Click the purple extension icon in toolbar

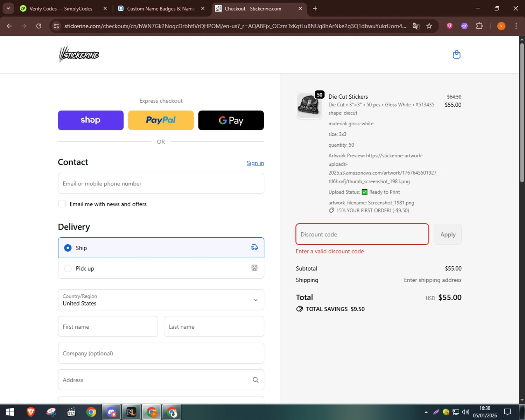(x=464, y=26)
